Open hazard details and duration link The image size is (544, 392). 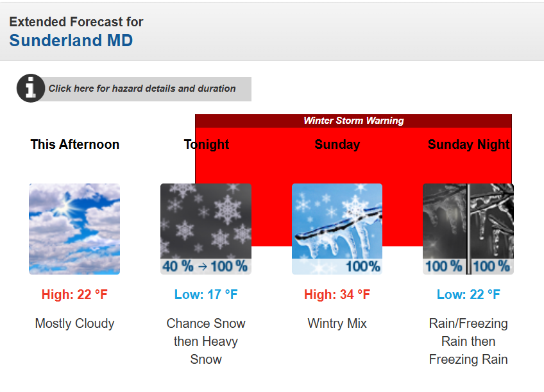click(x=142, y=89)
